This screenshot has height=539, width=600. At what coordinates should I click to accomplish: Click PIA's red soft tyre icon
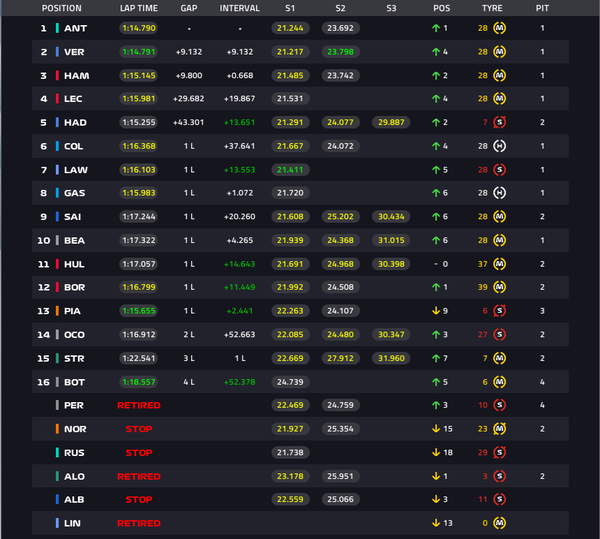(x=499, y=311)
